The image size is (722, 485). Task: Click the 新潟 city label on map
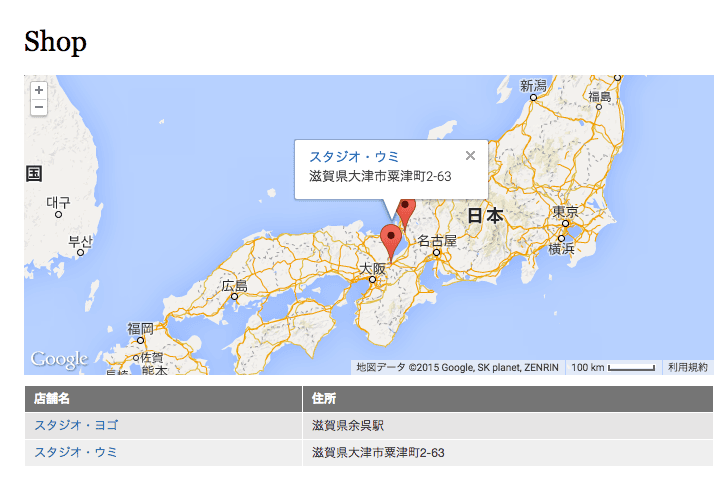click(x=533, y=86)
